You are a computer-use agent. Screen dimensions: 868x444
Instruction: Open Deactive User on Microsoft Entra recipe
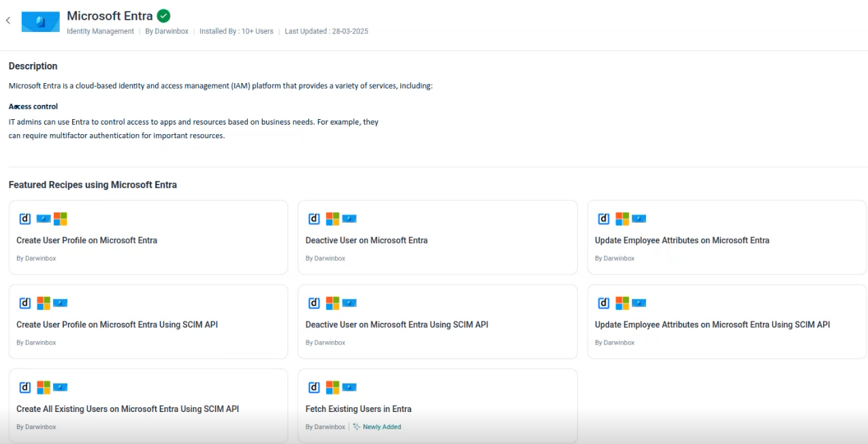click(x=366, y=240)
